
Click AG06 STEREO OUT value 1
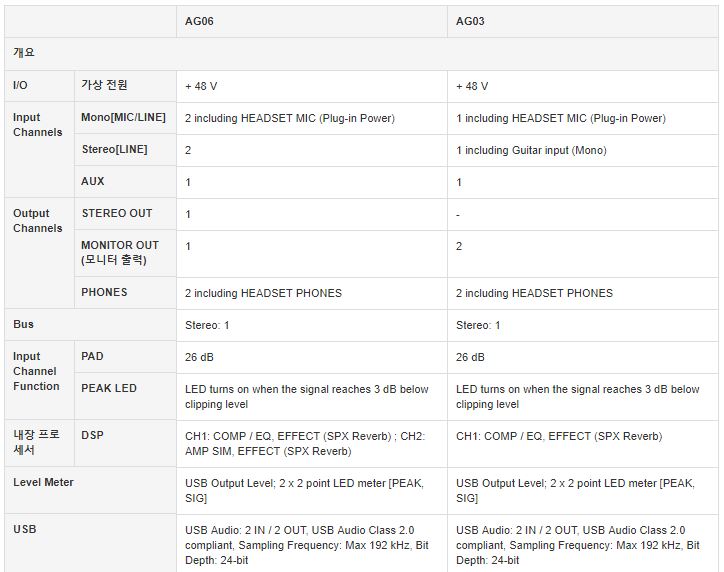pyautogui.click(x=188, y=214)
